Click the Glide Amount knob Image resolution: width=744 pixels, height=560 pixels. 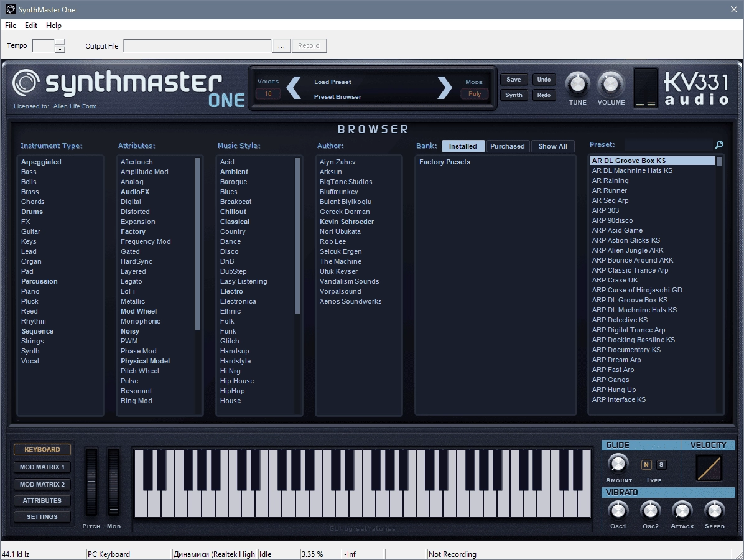point(618,463)
